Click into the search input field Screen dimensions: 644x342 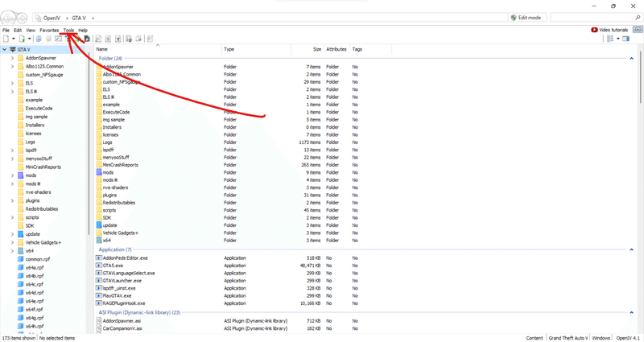point(592,18)
